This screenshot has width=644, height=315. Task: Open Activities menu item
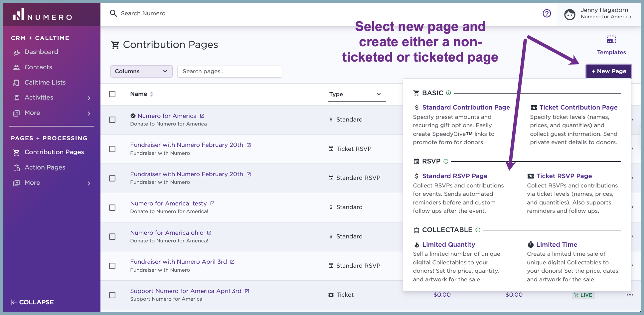click(39, 98)
